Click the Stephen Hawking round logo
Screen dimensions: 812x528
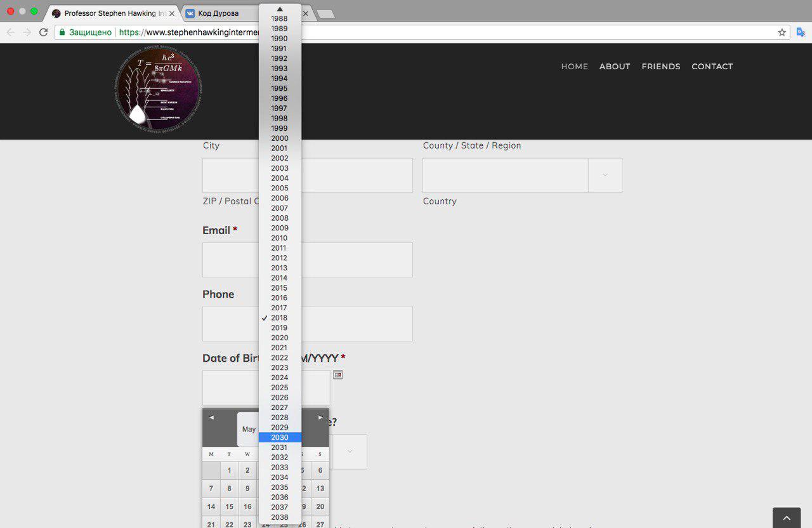tap(159, 89)
